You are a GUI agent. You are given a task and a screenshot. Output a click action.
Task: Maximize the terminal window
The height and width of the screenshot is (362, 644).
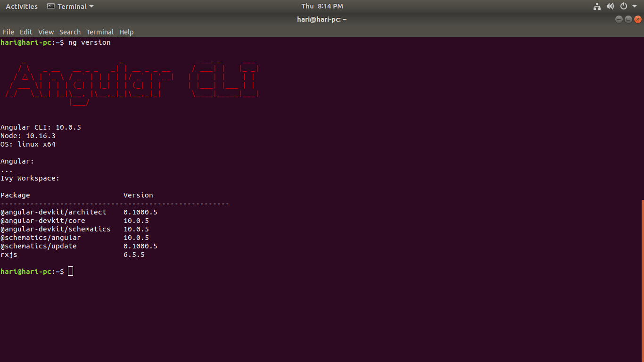(x=628, y=19)
